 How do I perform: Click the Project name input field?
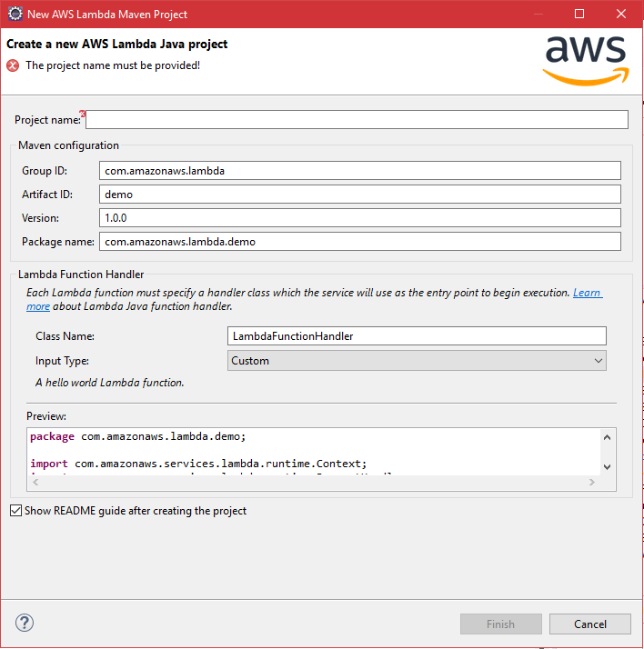click(x=357, y=120)
